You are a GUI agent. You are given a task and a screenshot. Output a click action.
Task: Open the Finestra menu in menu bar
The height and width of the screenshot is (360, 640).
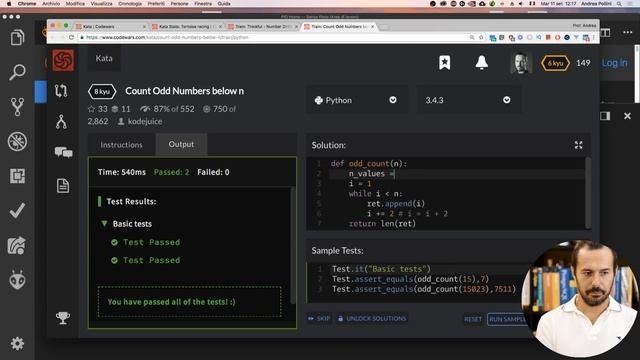203,4
